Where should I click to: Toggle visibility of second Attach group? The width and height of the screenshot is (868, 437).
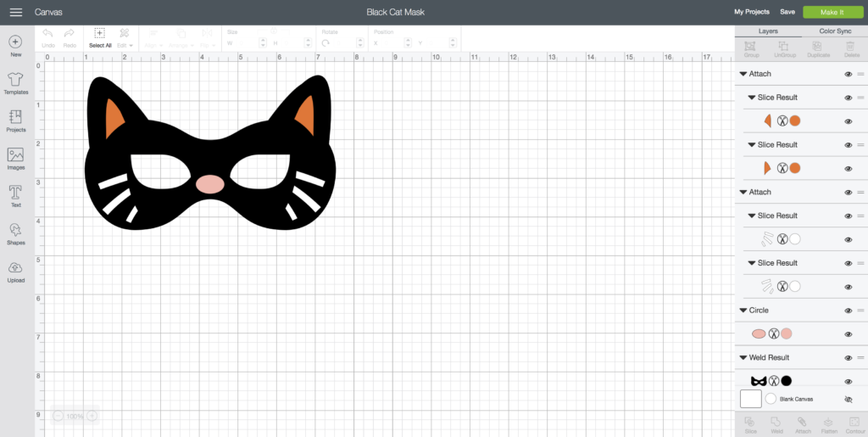[x=848, y=193]
